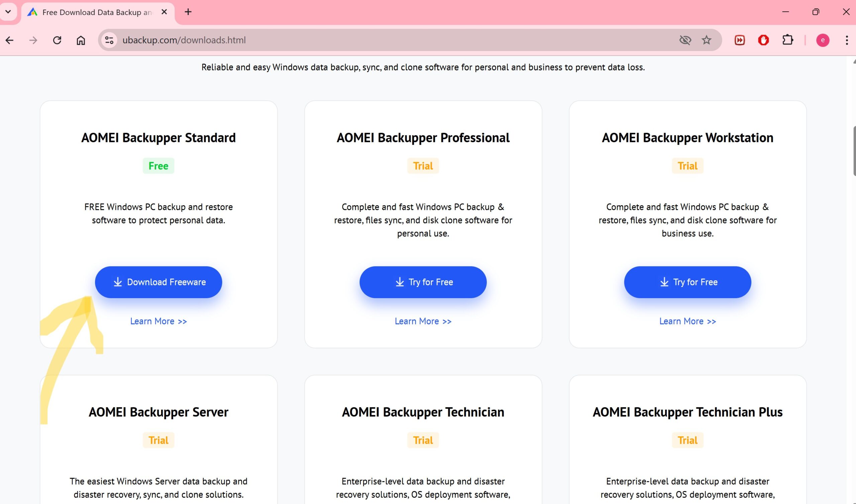Image resolution: width=856 pixels, height=504 pixels.
Task: Click the 'FREE Windows PC backup and restore' description
Action: 158,214
